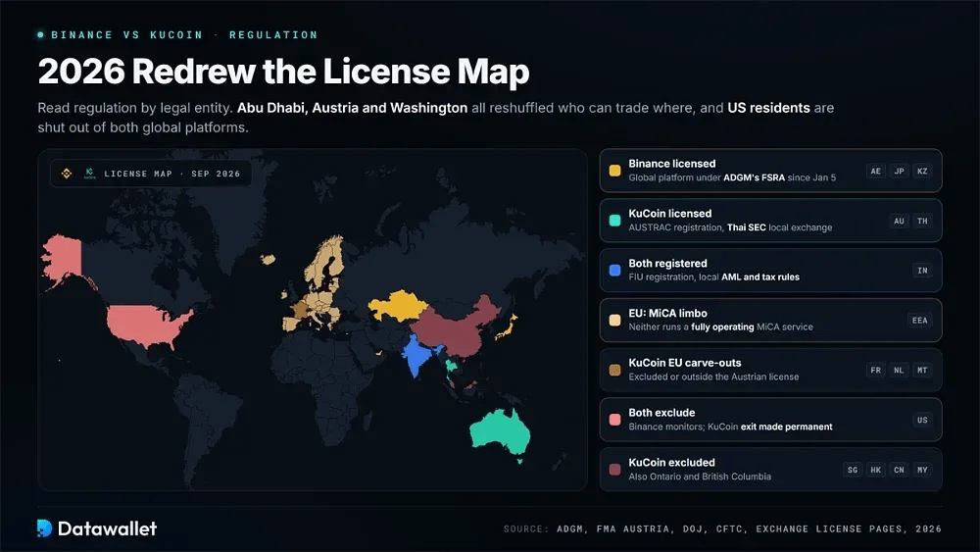The height and width of the screenshot is (552, 980).
Task: Click the MT country tag
Action: pos(922,370)
